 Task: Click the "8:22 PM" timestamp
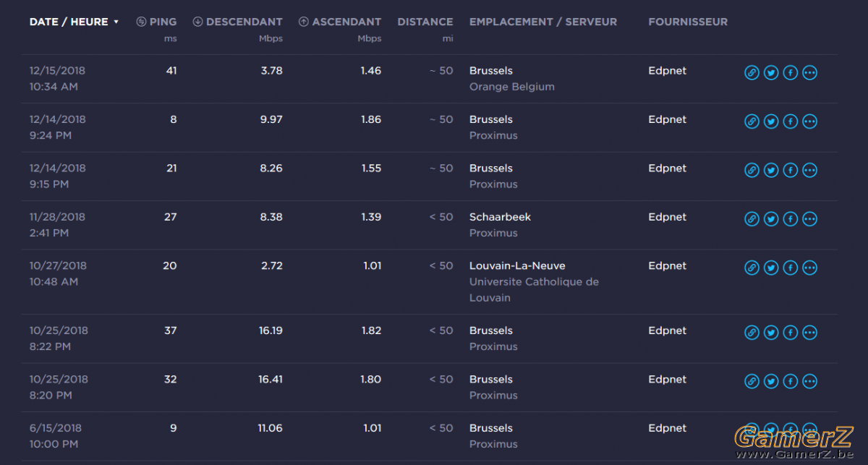(50, 346)
